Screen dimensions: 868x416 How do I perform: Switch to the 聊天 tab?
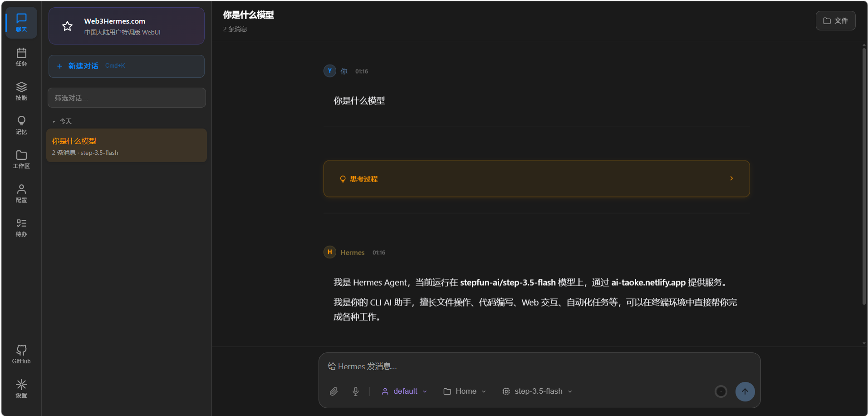coord(21,22)
